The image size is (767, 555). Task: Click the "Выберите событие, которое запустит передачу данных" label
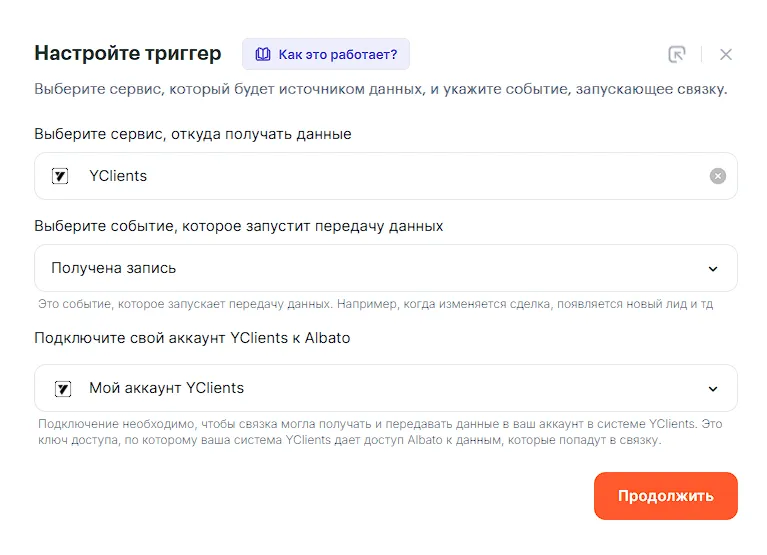click(x=239, y=226)
